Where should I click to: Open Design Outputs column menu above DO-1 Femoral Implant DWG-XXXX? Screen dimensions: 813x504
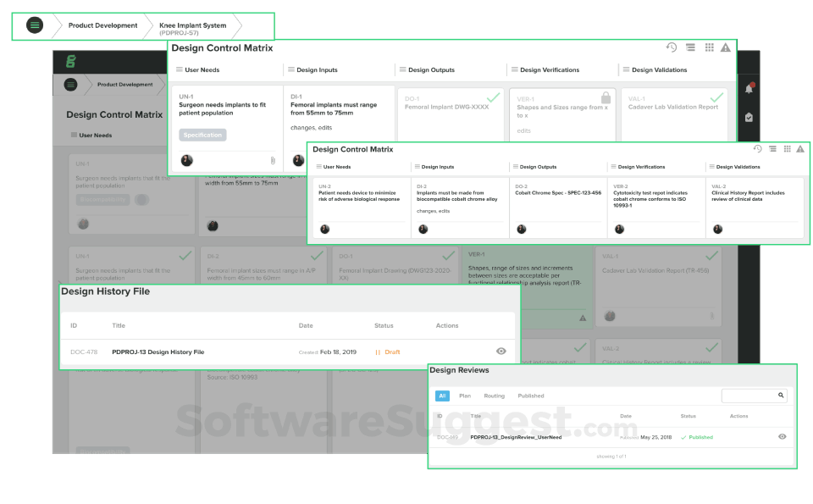402,69
